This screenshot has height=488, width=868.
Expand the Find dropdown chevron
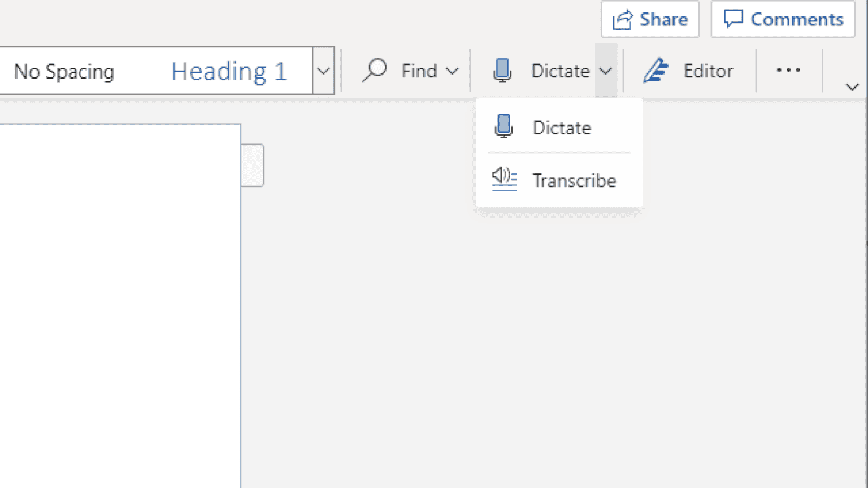click(453, 71)
